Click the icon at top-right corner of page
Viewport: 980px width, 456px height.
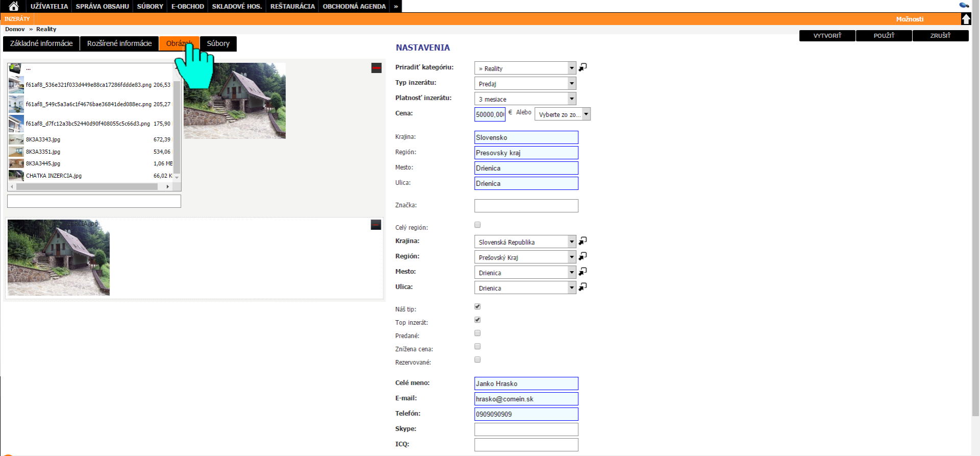964,5
